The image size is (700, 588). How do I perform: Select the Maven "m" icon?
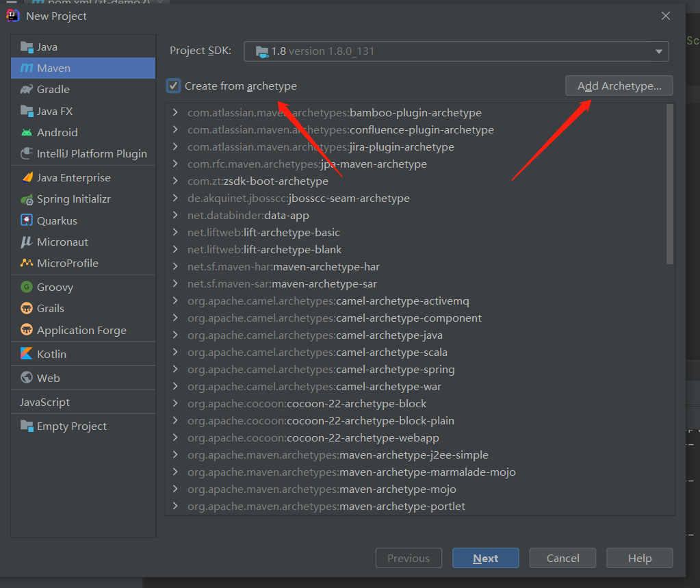(x=27, y=68)
